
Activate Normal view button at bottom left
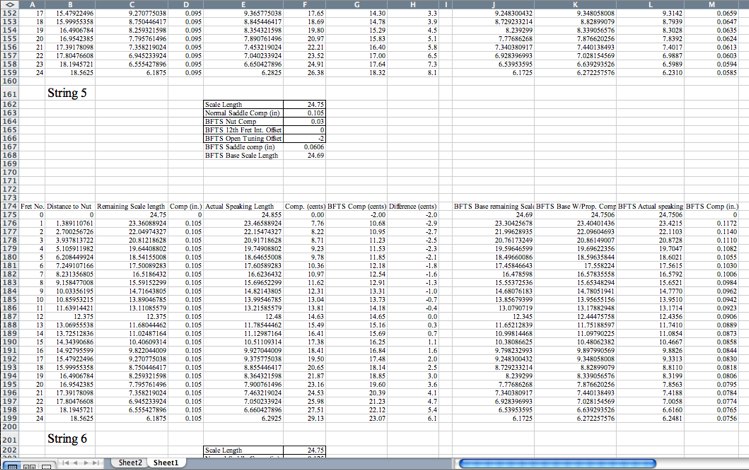11,466
